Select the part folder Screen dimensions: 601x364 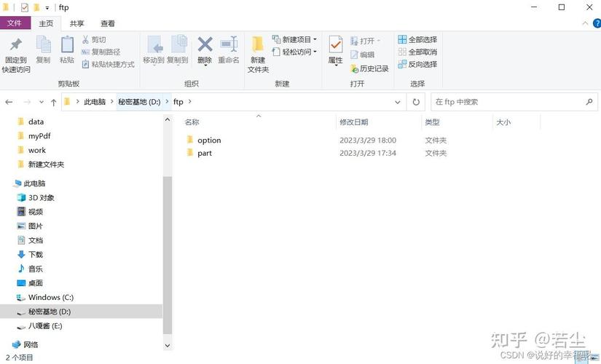[205, 153]
